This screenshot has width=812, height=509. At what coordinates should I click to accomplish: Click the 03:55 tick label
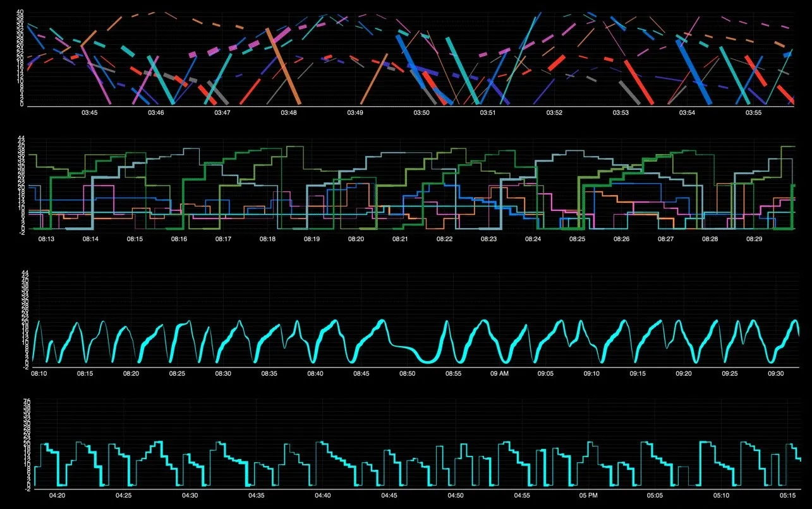753,113
